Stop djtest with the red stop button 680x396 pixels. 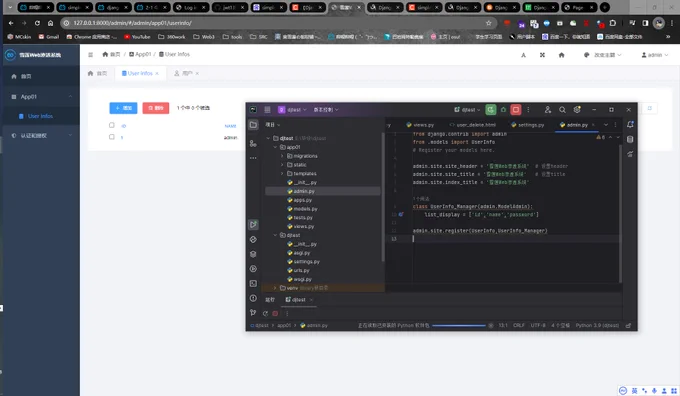point(516,110)
